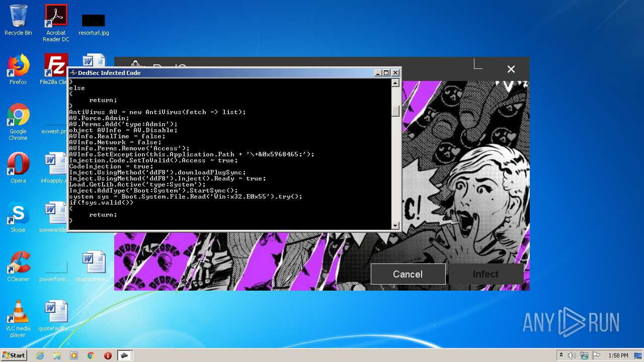The height and width of the screenshot is (362, 644).
Task: Click the line 'AV.Perms.Add('type:Admin');'
Action: click(123, 124)
